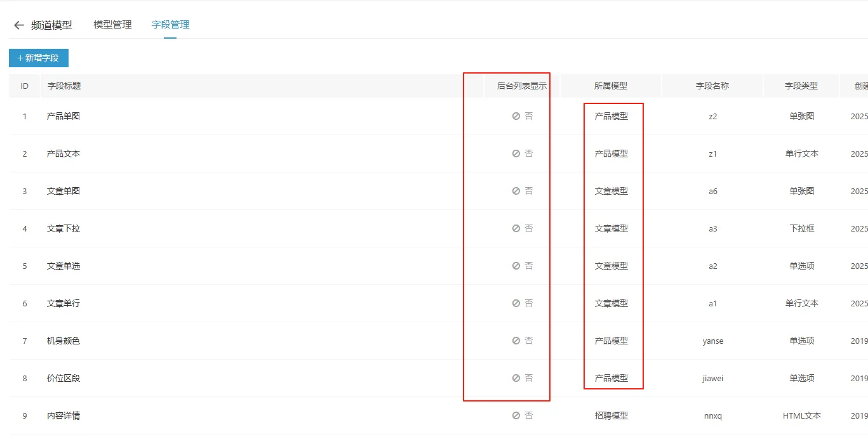Viewport: 868px width, 444px height.
Task: Click the 否 icon in 价位区段 row
Action: pyautogui.click(x=517, y=378)
